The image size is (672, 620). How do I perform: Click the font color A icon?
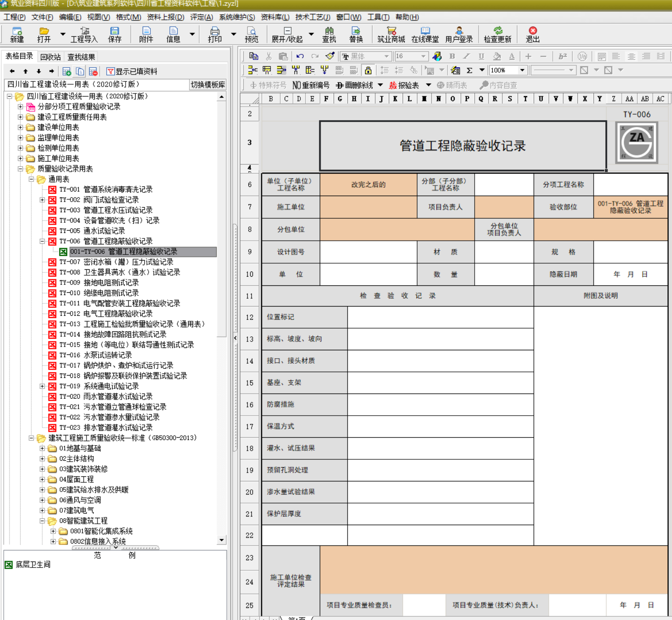[511, 56]
